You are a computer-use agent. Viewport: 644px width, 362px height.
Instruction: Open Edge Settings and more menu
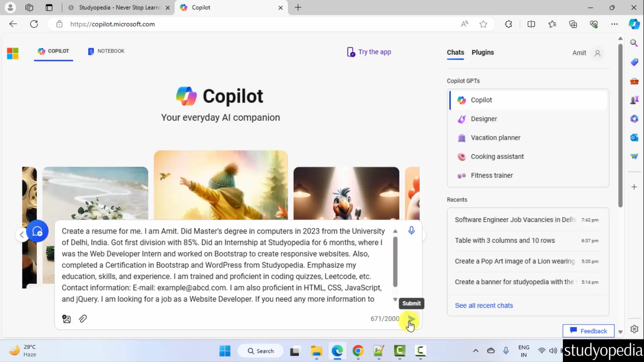click(x=614, y=24)
